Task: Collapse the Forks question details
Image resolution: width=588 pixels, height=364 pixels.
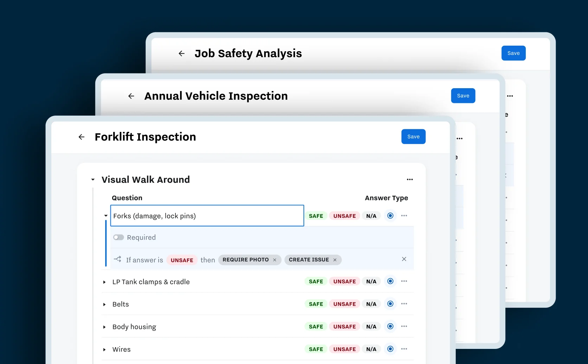Action: tap(105, 216)
